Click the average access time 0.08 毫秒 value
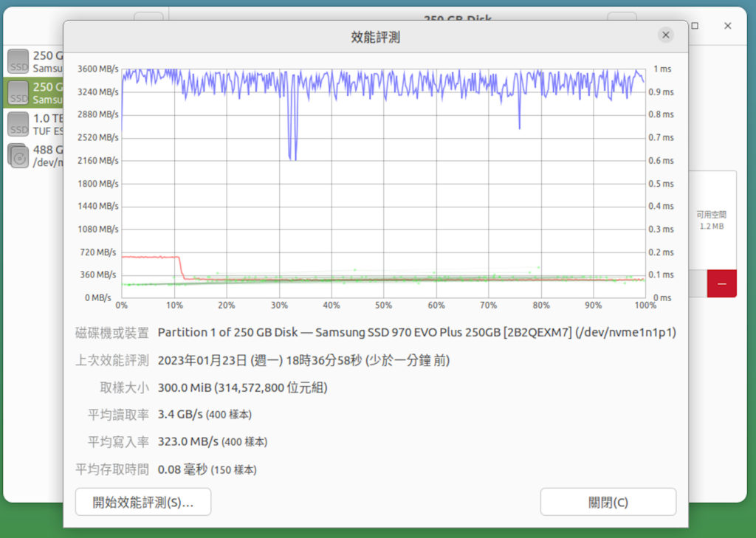This screenshot has height=538, width=756. (207, 469)
